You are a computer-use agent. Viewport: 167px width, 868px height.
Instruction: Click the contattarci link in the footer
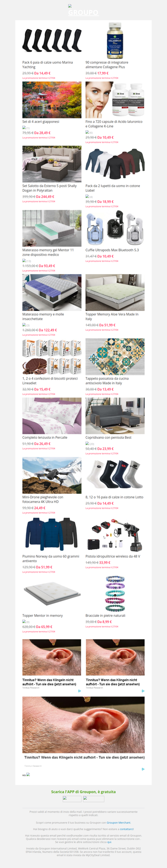[127, 829]
